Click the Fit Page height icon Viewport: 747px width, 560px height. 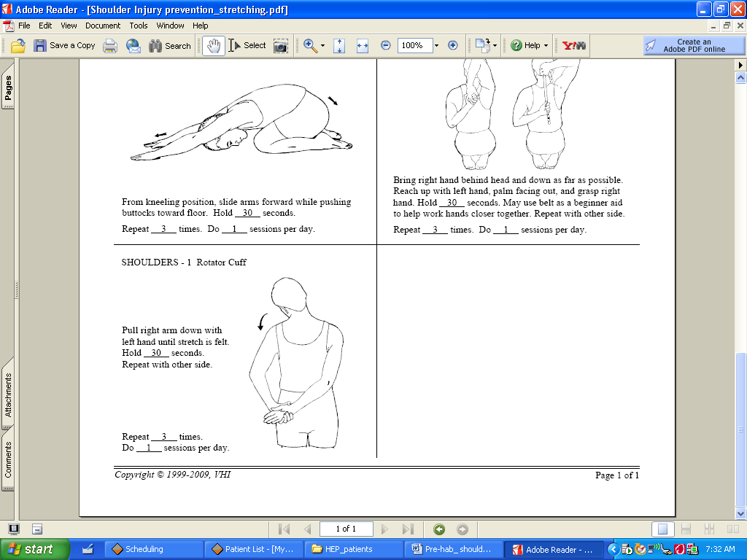pyautogui.click(x=339, y=46)
